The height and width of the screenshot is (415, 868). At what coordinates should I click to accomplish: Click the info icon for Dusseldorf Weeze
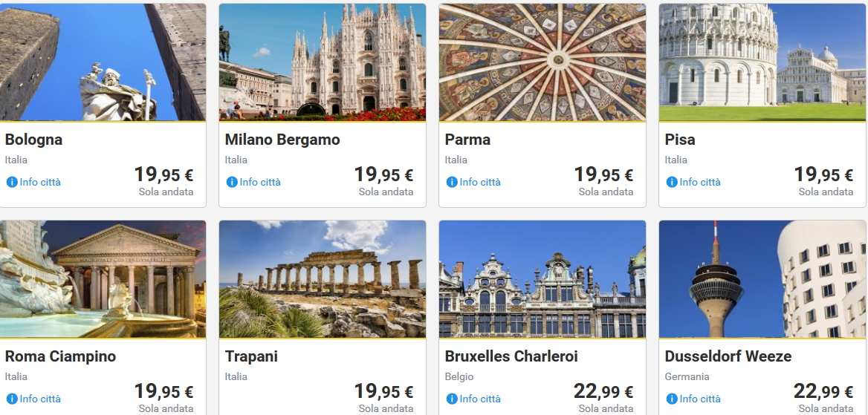coord(672,399)
